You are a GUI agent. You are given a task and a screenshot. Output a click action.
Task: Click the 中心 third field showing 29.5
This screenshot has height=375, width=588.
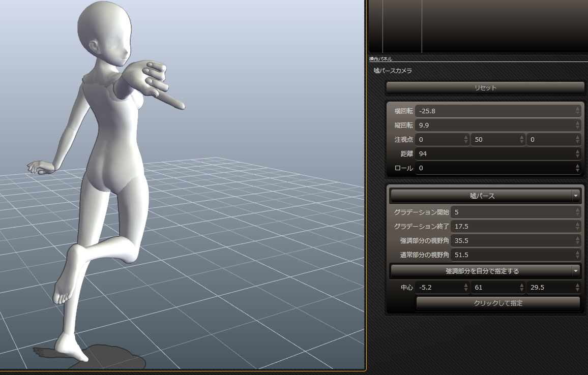point(549,288)
